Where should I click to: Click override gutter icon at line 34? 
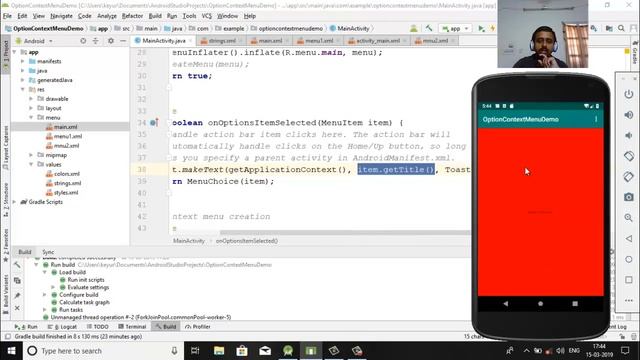154,122
